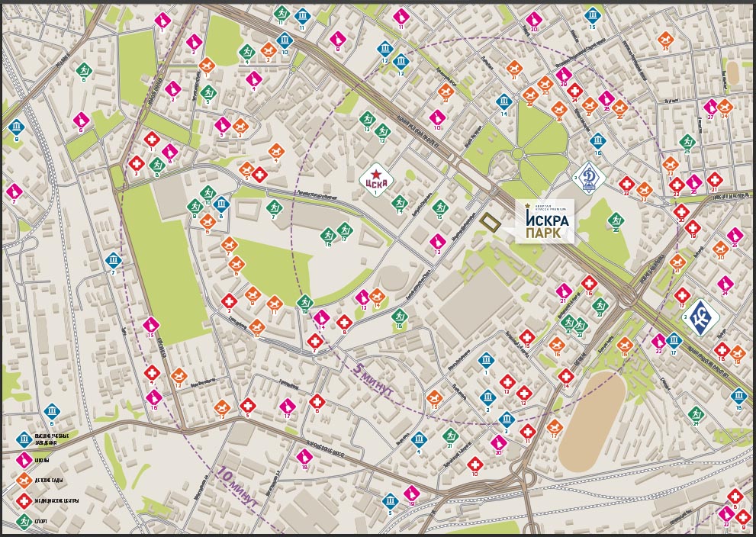Click the CSKA club logo marker

376,180
